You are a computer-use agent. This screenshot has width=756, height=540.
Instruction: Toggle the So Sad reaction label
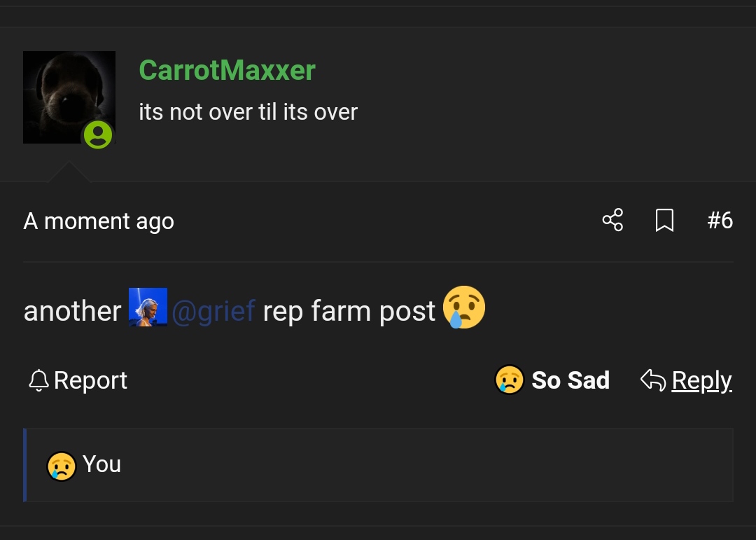pyautogui.click(x=570, y=380)
